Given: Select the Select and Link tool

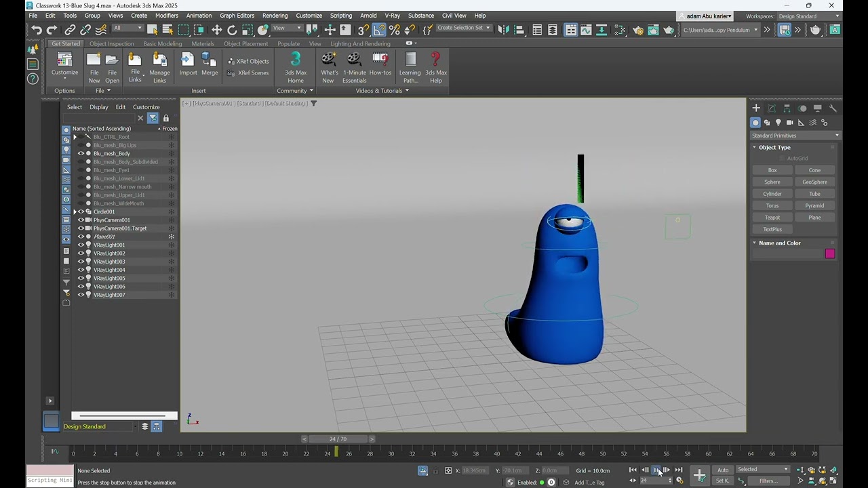Looking at the screenshot, I should [70, 30].
